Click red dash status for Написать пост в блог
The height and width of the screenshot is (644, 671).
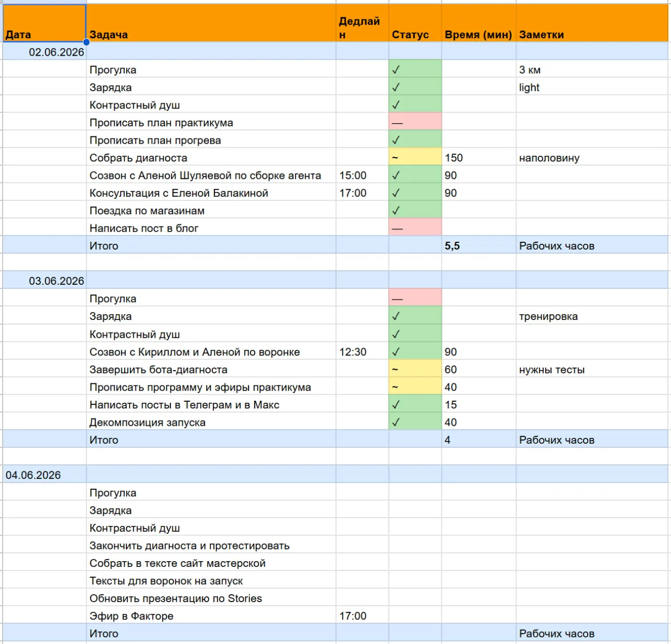click(x=415, y=228)
